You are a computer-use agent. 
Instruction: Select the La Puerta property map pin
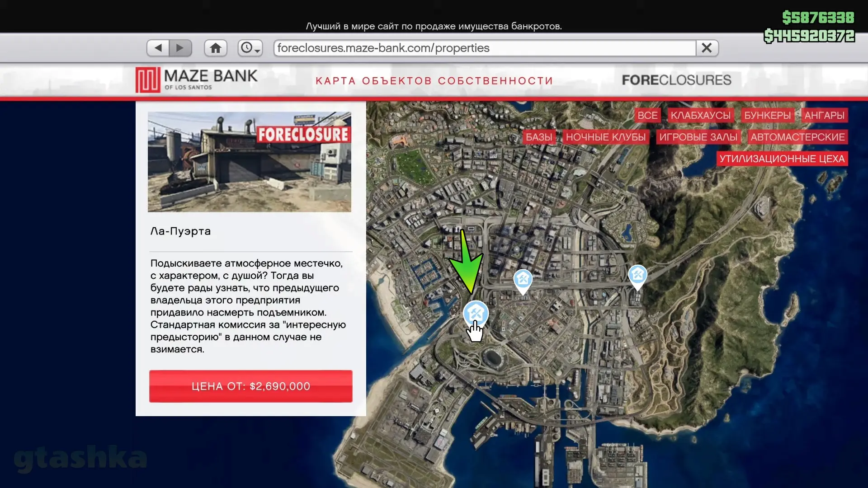(476, 314)
